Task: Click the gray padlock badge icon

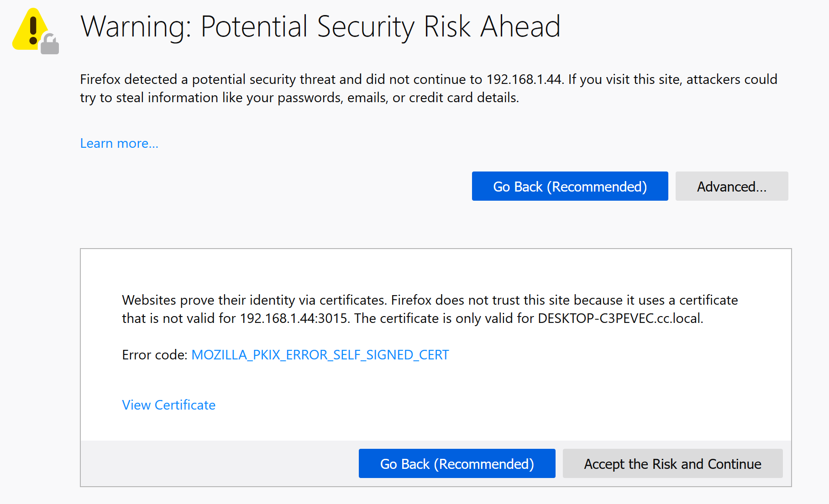Action: click(x=50, y=45)
